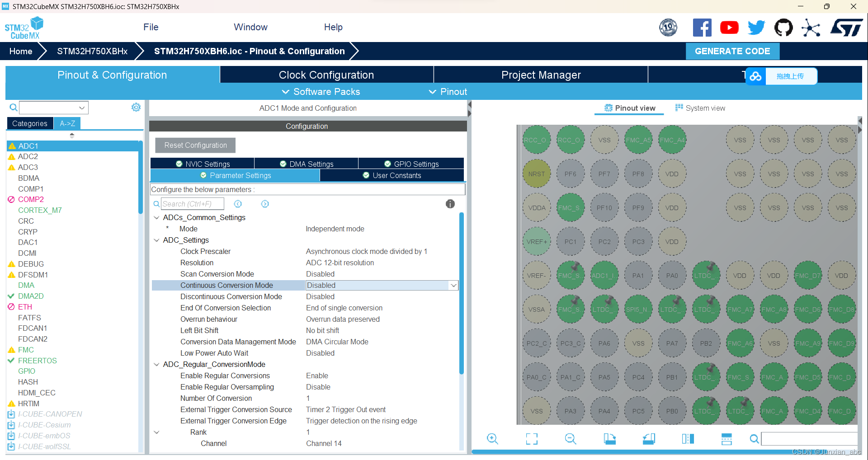Image resolution: width=868 pixels, height=460 pixels.
Task: Switch to the A->Z list tab
Action: [x=67, y=123]
